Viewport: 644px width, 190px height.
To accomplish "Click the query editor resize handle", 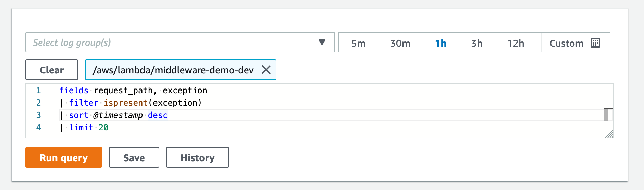I will coord(609,134).
